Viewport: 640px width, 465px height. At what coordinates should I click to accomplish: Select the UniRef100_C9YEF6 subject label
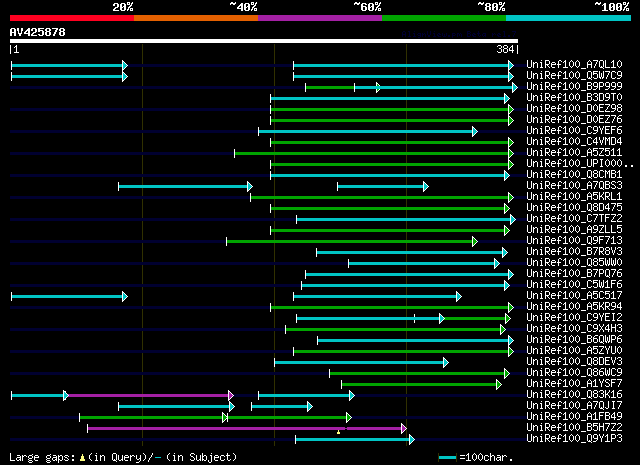pos(574,130)
